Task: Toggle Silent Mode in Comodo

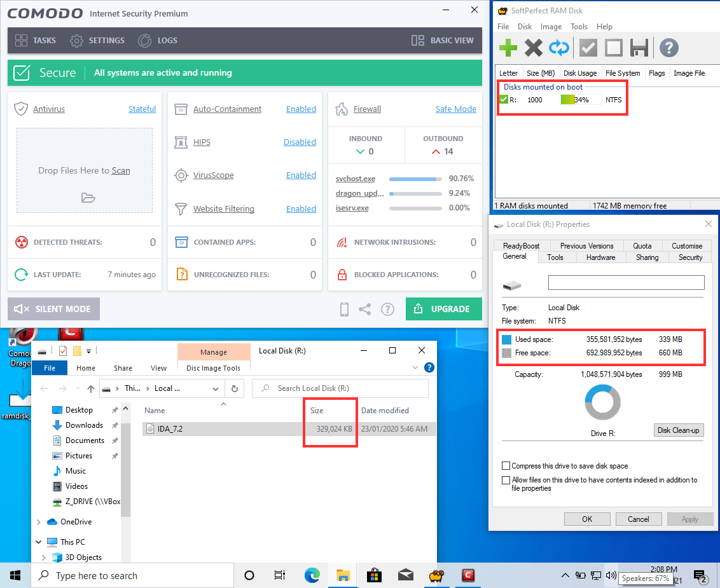Action: click(53, 309)
